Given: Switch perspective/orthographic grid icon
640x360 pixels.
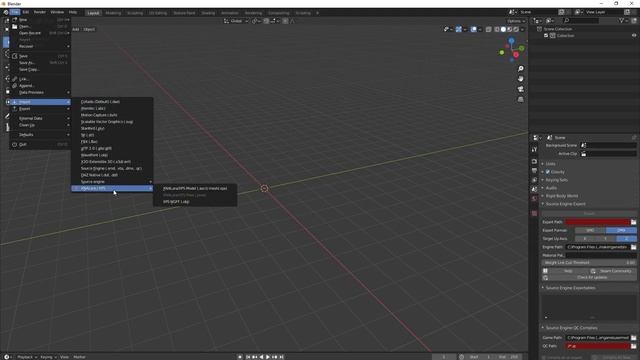Looking at the screenshot, I should point(520,99).
